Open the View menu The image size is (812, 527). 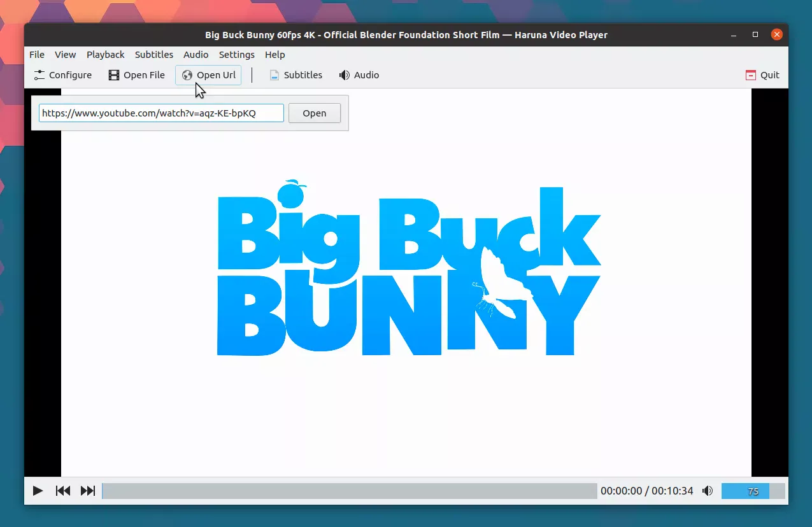[65, 55]
